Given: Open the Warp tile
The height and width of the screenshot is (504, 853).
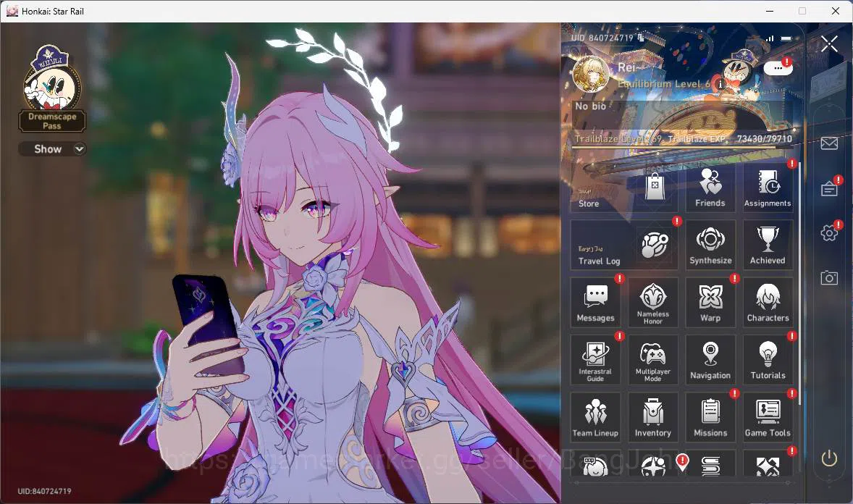Looking at the screenshot, I should [x=710, y=303].
